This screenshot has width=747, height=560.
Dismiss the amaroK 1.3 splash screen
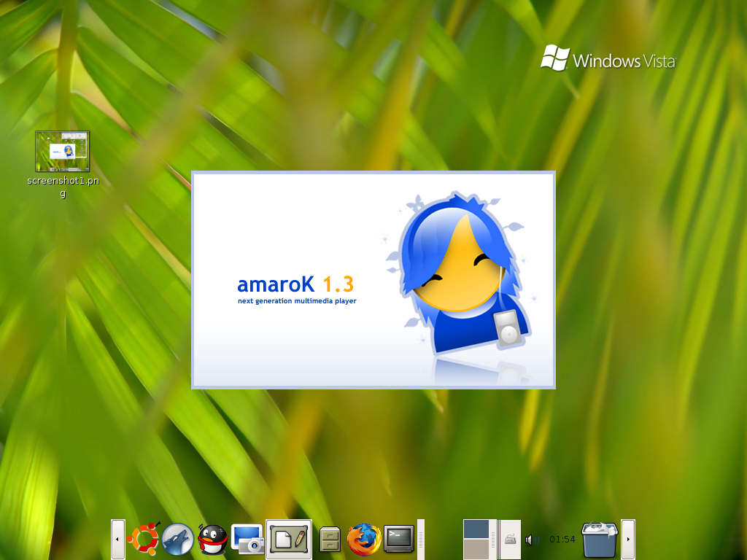click(x=373, y=280)
